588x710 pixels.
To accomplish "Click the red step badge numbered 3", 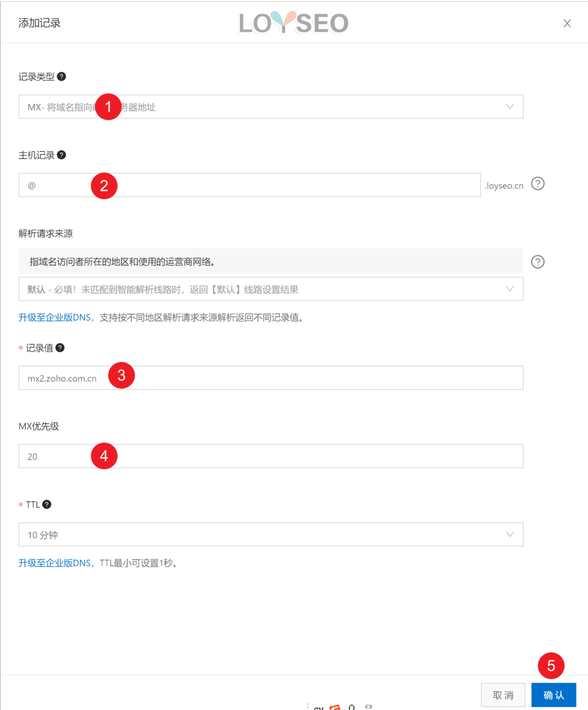I will tap(121, 375).
